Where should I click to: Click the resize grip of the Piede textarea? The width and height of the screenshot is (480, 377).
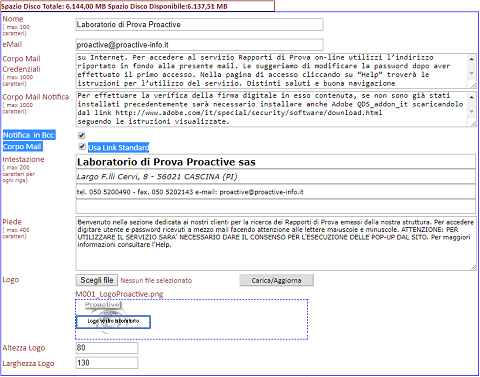click(x=473, y=267)
